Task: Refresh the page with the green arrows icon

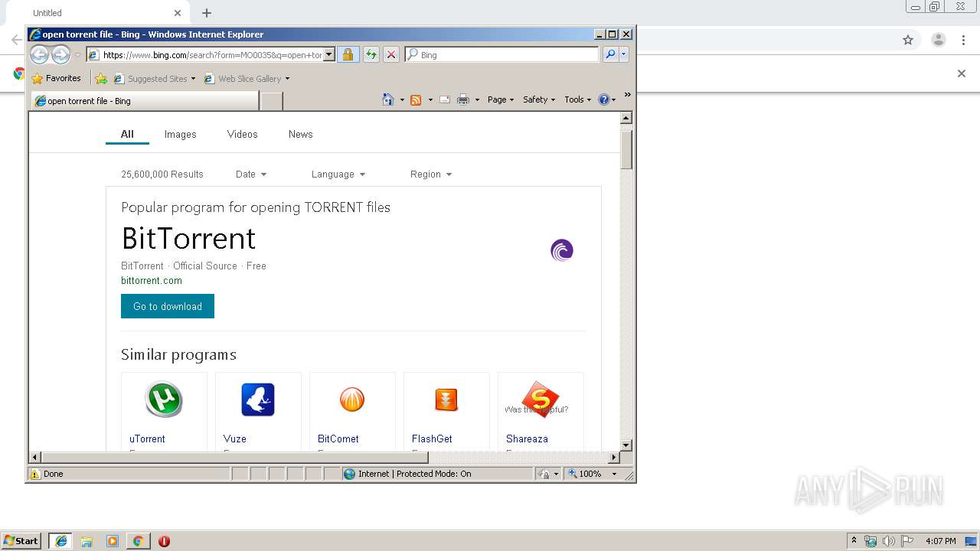Action: [x=371, y=54]
